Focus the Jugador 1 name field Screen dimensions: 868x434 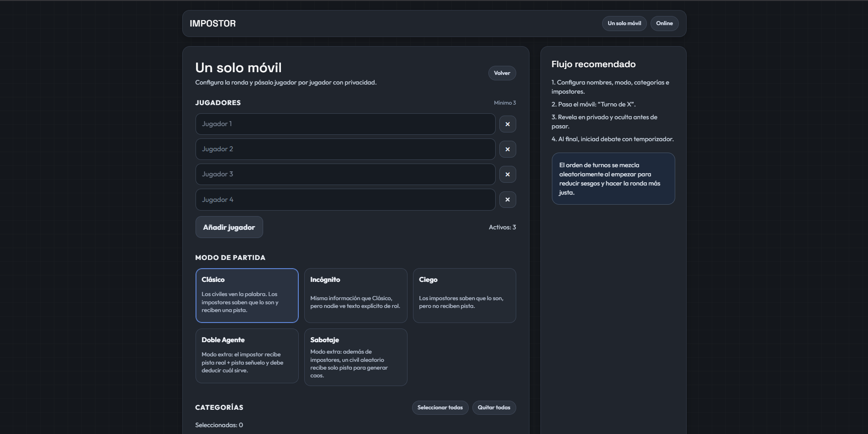345,124
